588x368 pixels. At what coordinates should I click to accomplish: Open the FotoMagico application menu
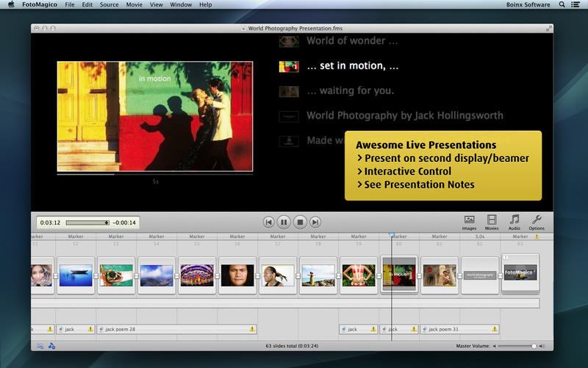pyautogui.click(x=39, y=4)
